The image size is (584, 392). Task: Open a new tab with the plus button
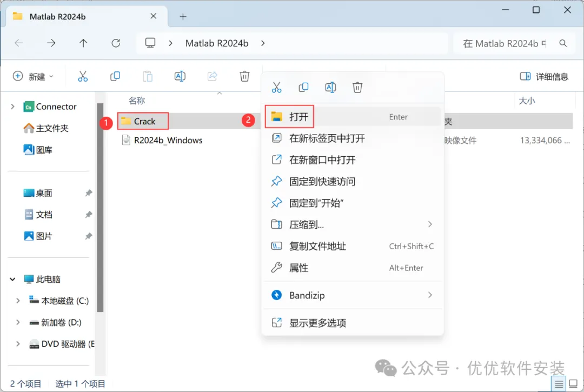[x=183, y=16]
